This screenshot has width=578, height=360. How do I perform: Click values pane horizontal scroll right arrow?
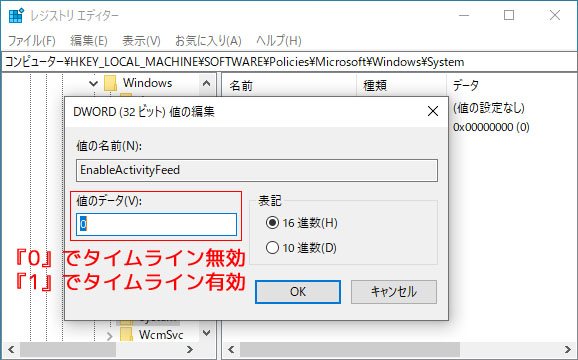(x=567, y=349)
